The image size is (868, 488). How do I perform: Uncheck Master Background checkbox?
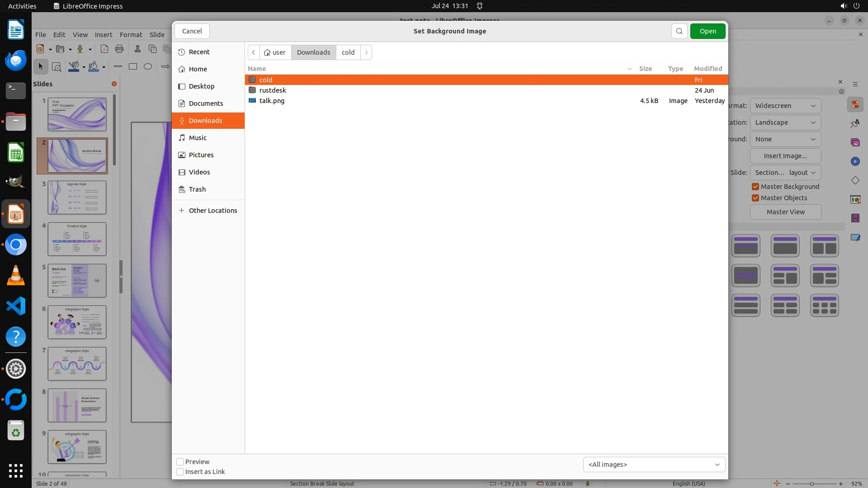point(755,187)
